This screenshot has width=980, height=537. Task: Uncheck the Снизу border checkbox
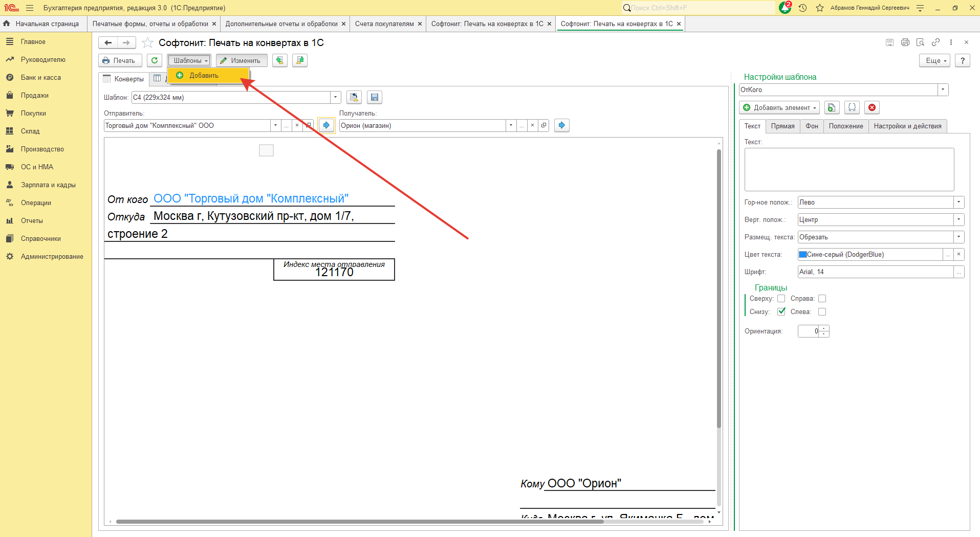click(x=781, y=311)
